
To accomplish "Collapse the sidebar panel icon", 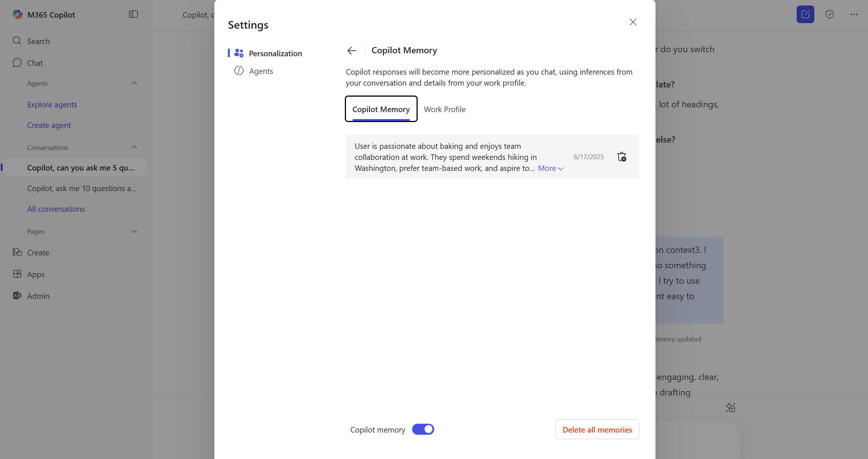I will tap(133, 14).
